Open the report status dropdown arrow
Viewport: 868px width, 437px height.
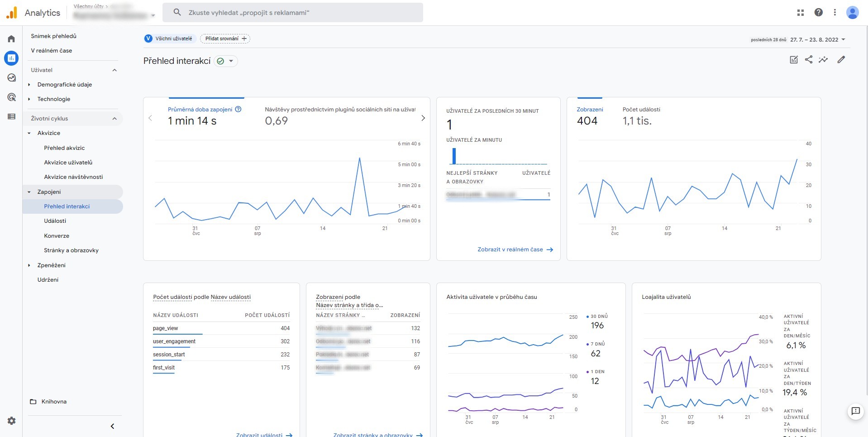click(231, 61)
